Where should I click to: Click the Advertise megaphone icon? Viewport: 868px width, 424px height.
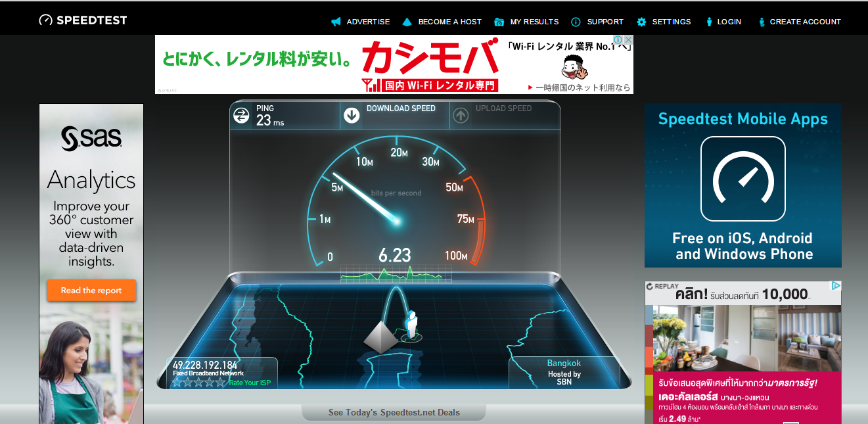pos(336,22)
